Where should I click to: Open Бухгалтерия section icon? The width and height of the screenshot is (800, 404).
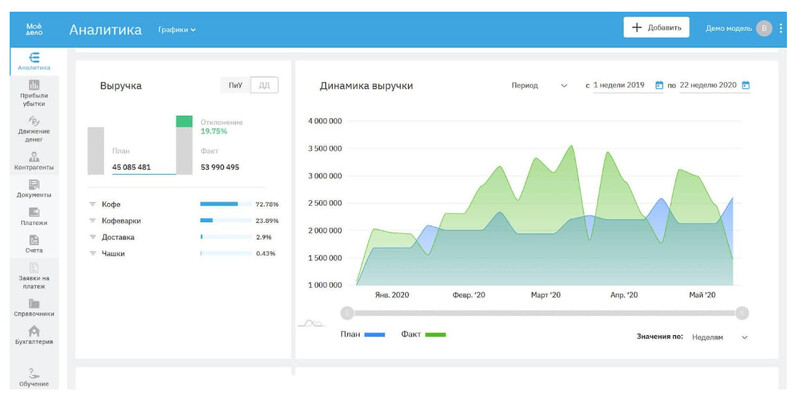pos(34,332)
